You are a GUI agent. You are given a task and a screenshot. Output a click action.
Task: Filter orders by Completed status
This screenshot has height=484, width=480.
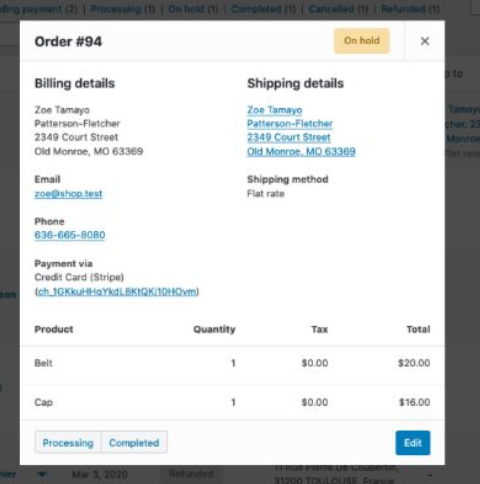(x=263, y=9)
